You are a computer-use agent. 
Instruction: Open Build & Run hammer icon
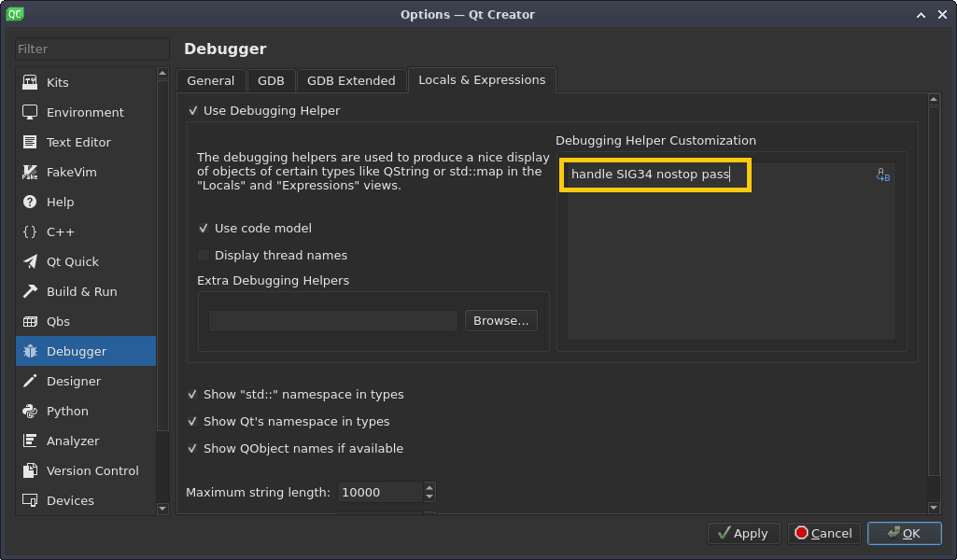click(x=30, y=291)
